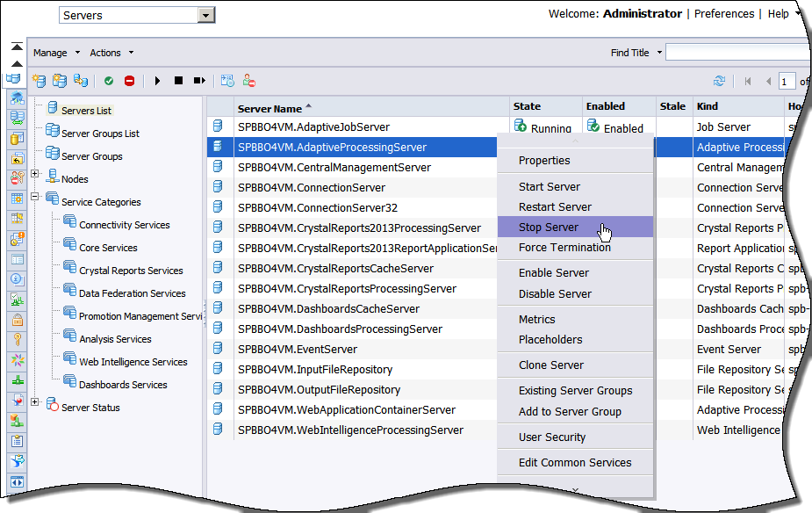Select Properties in the context menu

click(x=544, y=161)
